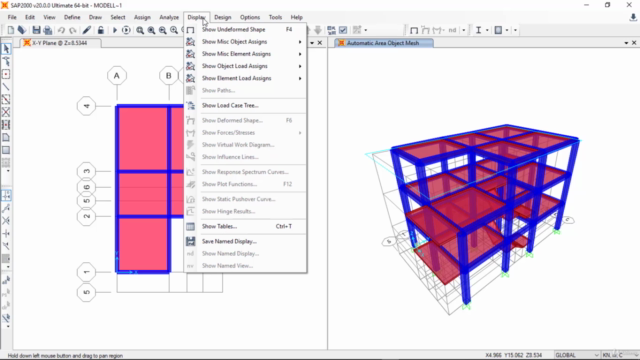
Task: Click the Concrete Frame Design square icon
Action: point(498,30)
